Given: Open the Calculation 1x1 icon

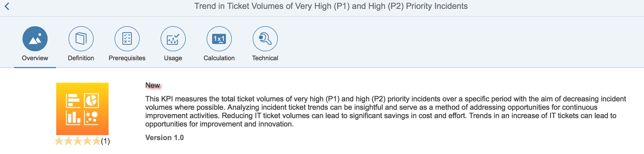Looking at the screenshot, I should (x=219, y=39).
